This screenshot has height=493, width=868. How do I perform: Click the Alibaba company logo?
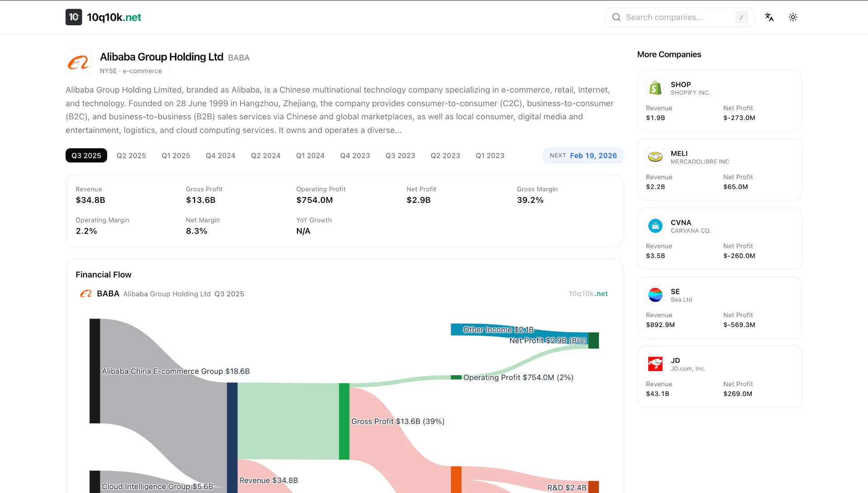pyautogui.click(x=79, y=62)
